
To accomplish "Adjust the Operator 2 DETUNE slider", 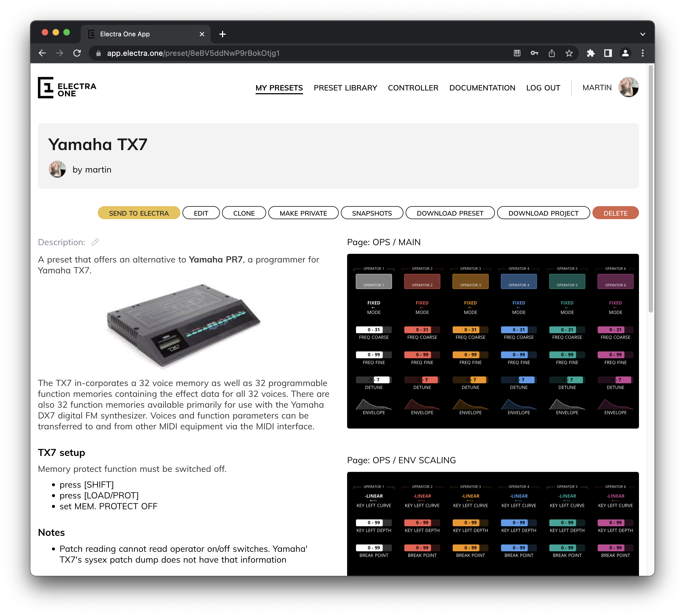I will (422, 380).
